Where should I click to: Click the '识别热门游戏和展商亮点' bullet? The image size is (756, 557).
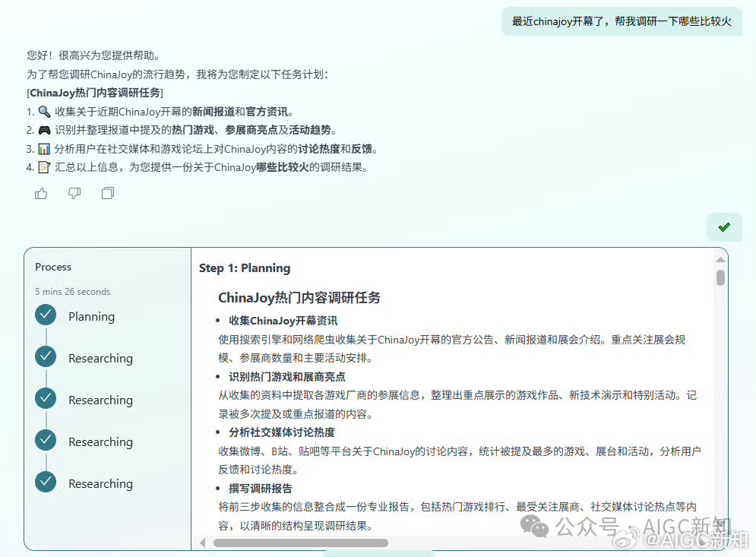click(287, 377)
